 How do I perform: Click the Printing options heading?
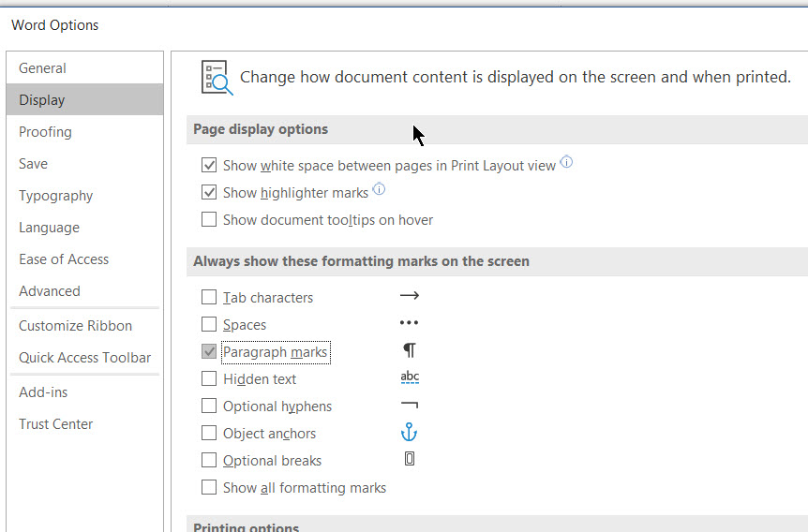tap(246, 527)
